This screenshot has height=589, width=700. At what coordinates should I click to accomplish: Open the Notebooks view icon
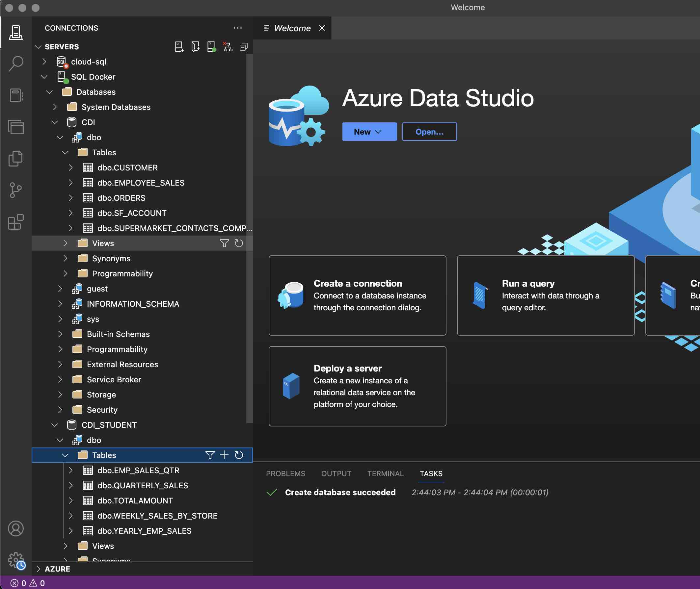coord(16,95)
